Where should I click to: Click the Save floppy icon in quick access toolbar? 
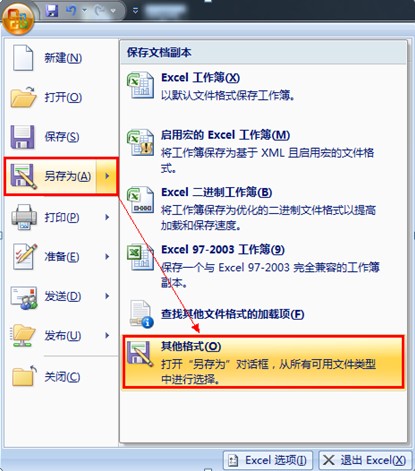point(52,11)
